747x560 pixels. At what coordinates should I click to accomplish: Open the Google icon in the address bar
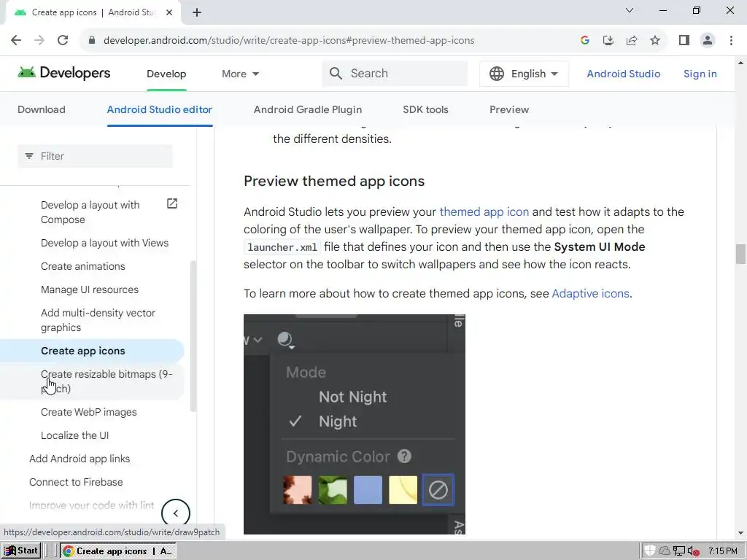tap(585, 40)
